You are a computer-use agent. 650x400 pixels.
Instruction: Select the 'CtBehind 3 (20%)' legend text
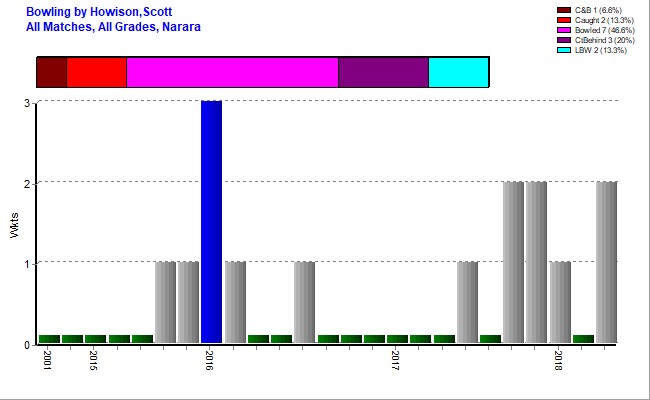click(604, 40)
